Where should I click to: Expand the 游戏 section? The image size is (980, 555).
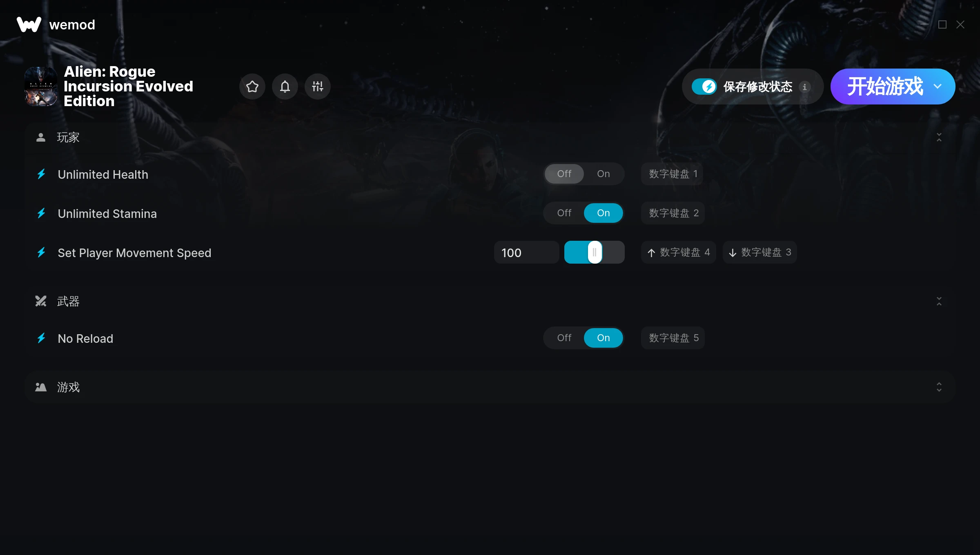pyautogui.click(x=939, y=387)
